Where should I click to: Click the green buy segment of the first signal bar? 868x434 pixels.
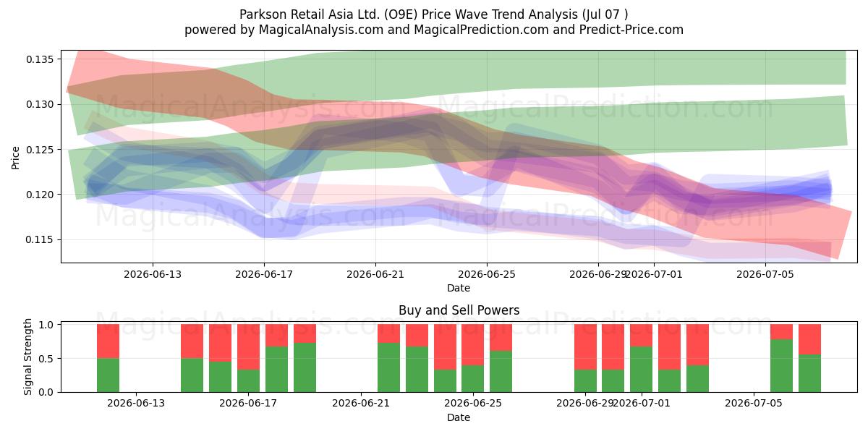[x=109, y=375]
